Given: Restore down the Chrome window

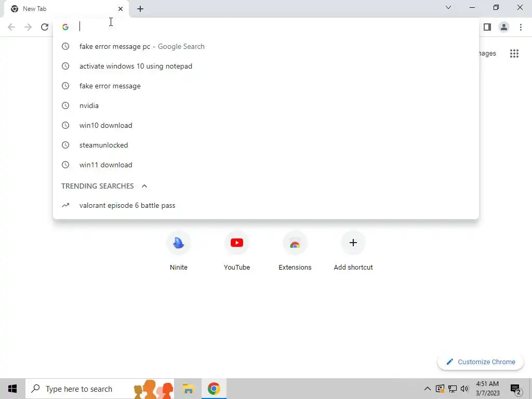Looking at the screenshot, I should [496, 7].
